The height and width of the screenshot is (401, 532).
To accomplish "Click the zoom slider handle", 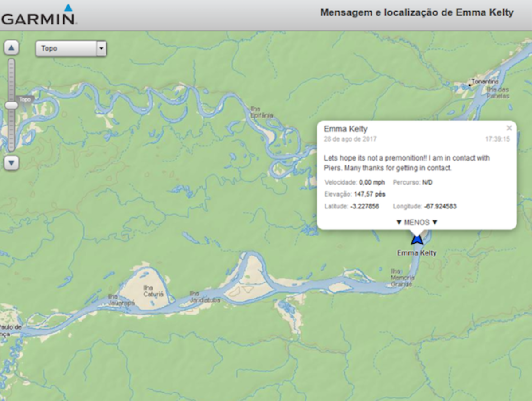I will pyautogui.click(x=12, y=105).
